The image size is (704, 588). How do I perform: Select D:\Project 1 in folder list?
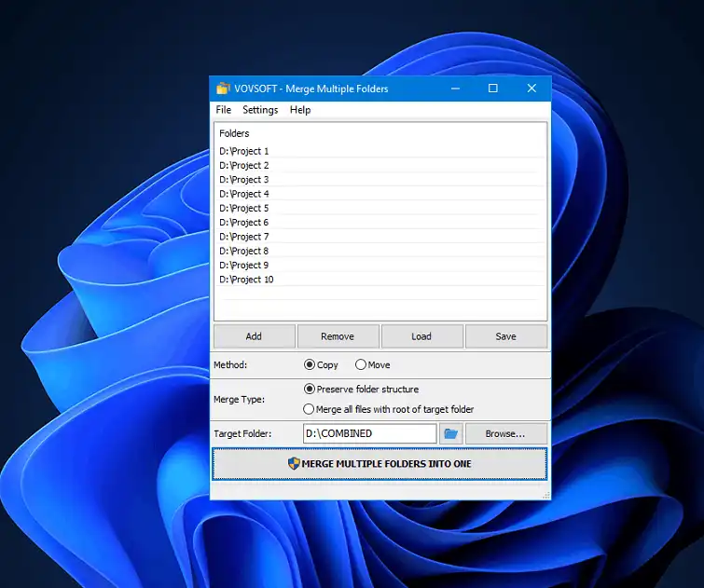coord(244,151)
